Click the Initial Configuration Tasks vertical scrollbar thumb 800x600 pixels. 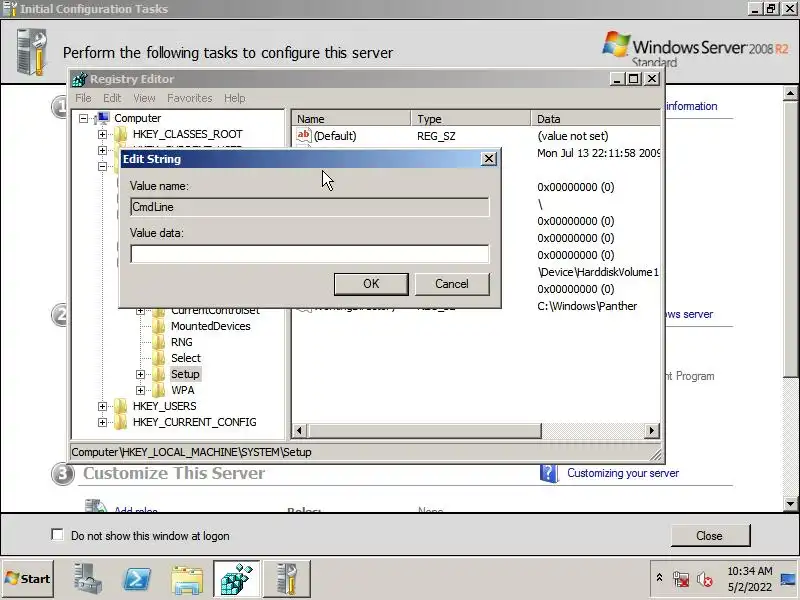point(790,239)
